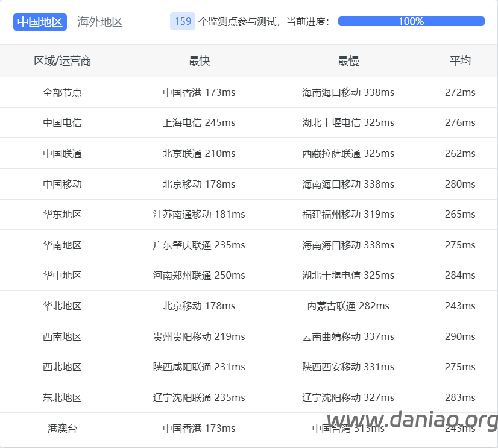Screen dimensions: 498x448
Task: Click the 湖北十堰电信 325ms result
Action: [x=350, y=122]
